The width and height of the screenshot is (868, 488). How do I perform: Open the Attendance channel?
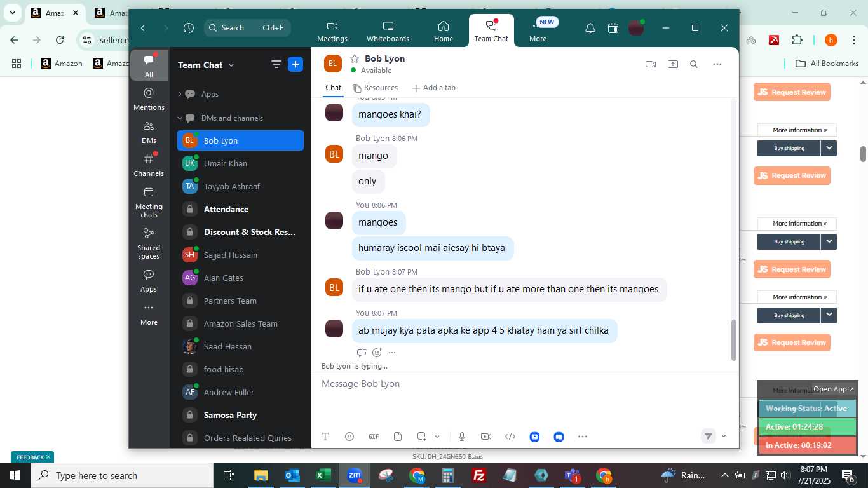[240, 209]
